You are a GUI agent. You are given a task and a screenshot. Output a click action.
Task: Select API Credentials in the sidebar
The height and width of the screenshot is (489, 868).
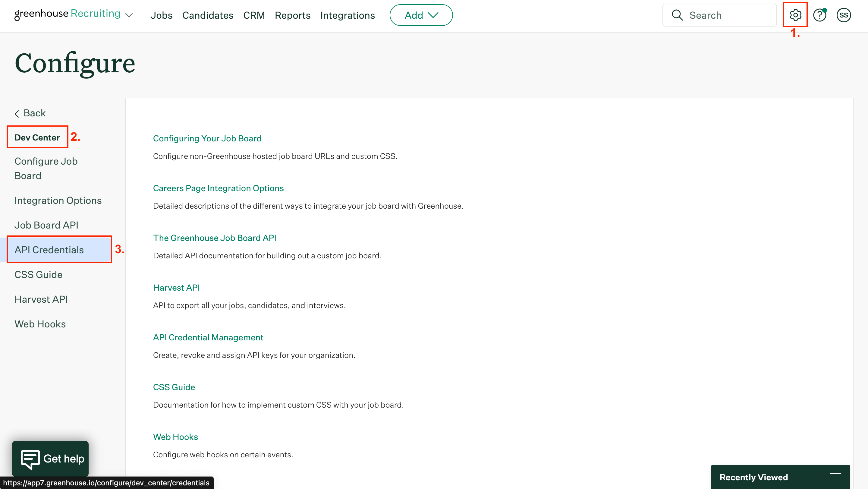click(x=49, y=250)
